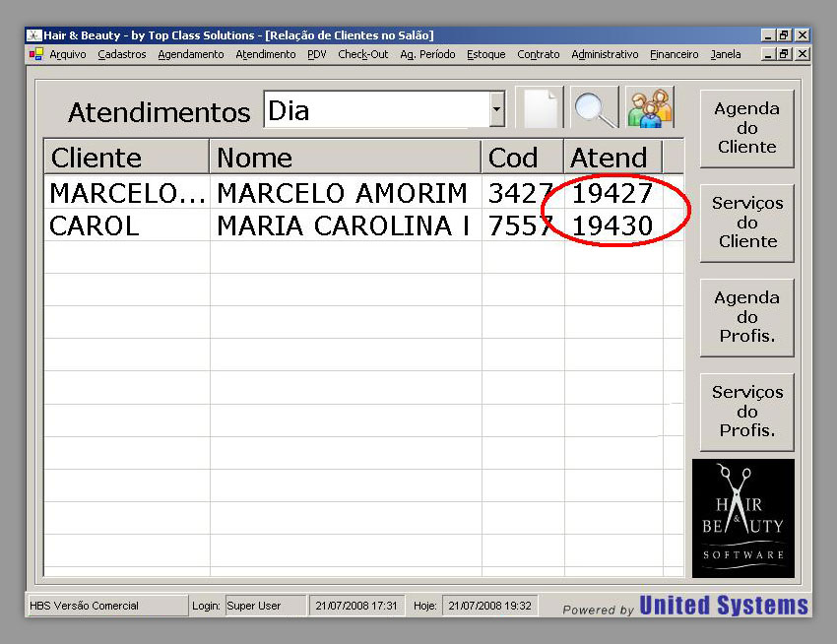Screen dimensions: 837x644
Task: Select the cod cell 3427
Action: tap(523, 193)
